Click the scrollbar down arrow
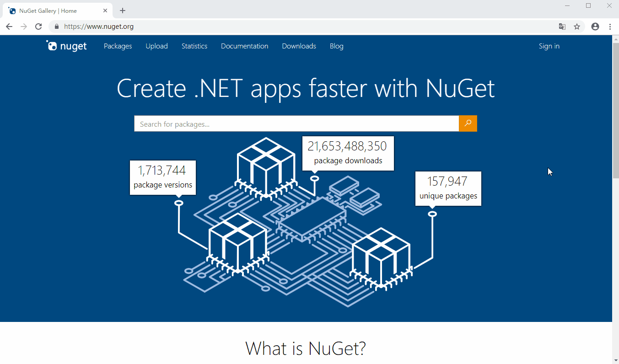The height and width of the screenshot is (364, 619). [x=615, y=360]
